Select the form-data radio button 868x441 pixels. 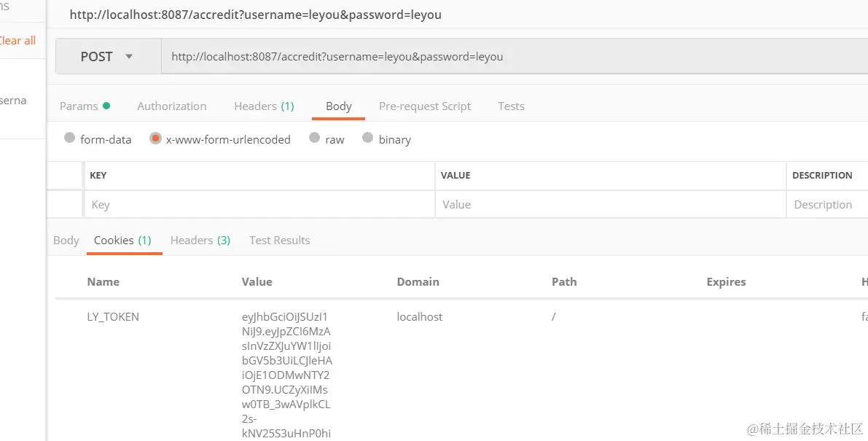[70, 138]
